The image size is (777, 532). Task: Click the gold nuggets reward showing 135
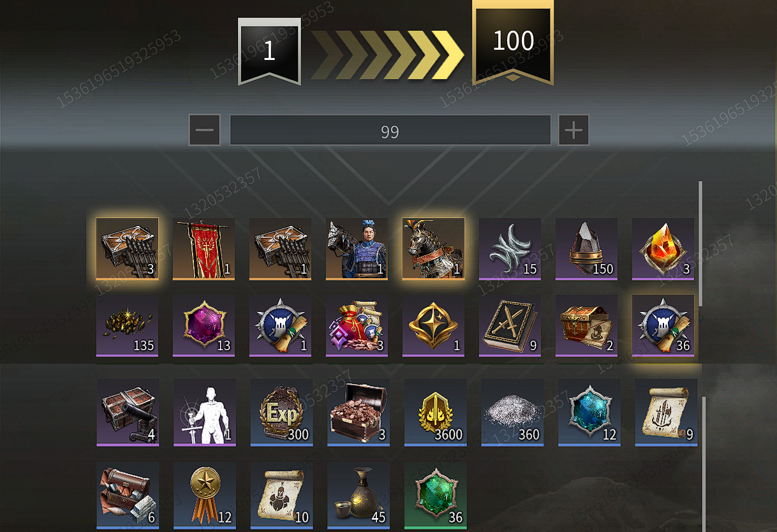(128, 325)
